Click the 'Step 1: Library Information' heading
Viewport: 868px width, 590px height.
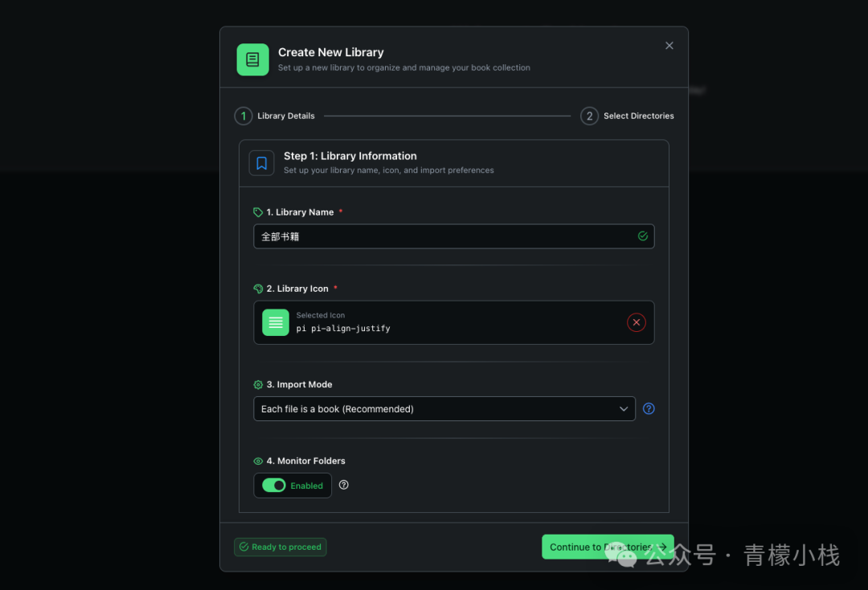[x=350, y=156]
